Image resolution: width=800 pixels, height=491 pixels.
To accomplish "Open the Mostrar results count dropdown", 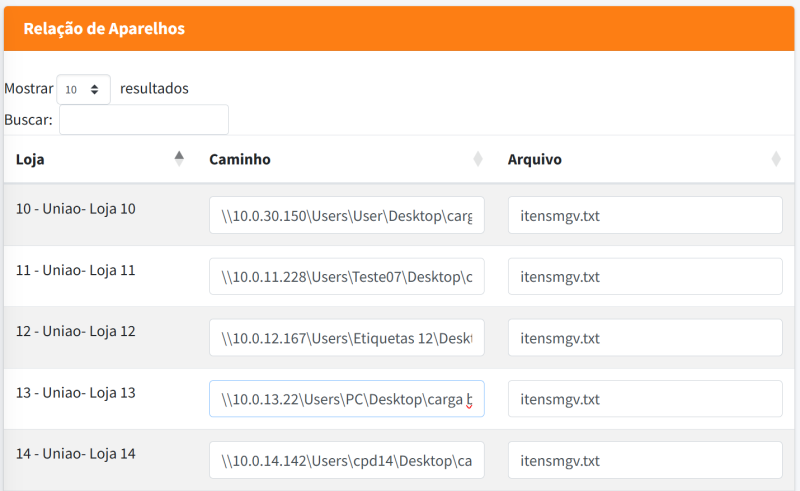I will 83,89.
